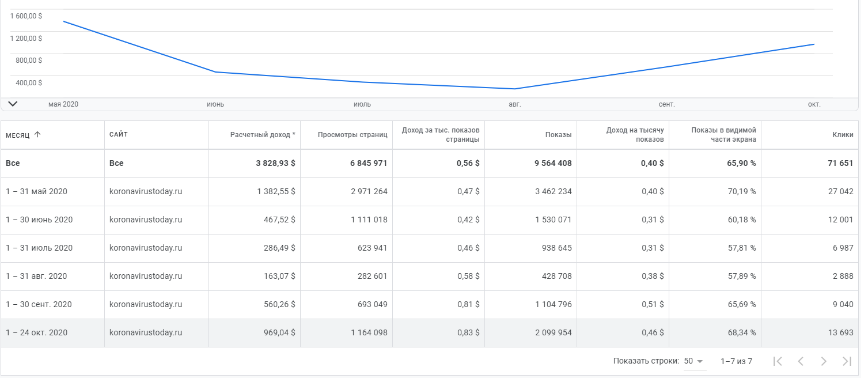Click the Все summary row
Screen dimensions: 868x382
pyautogui.click(x=13, y=163)
